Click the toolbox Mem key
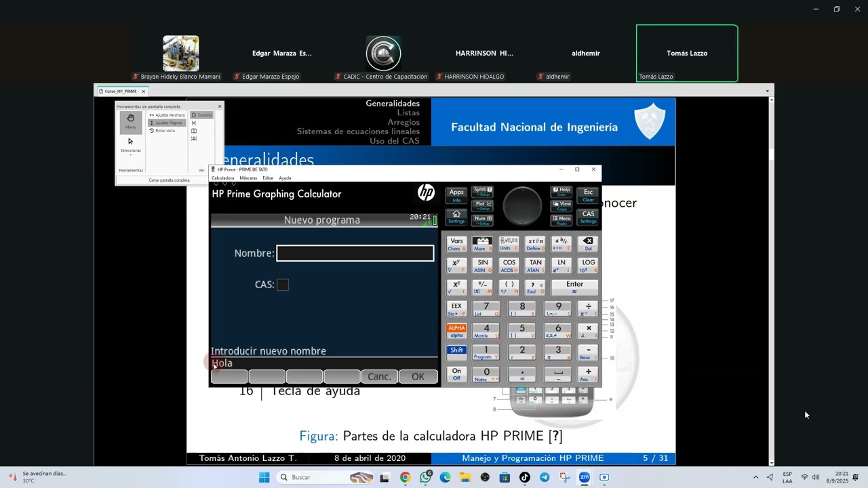The height and width of the screenshot is (488, 868). (x=482, y=244)
